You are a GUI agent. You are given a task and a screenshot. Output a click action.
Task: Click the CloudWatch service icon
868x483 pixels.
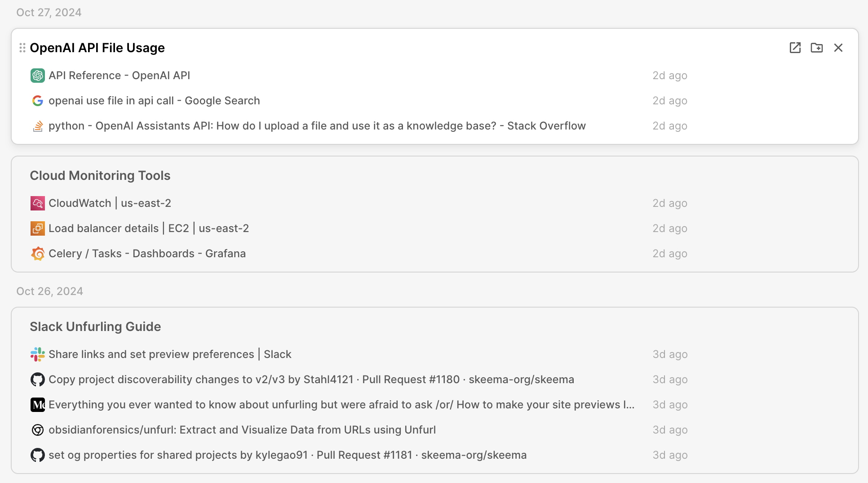38,203
